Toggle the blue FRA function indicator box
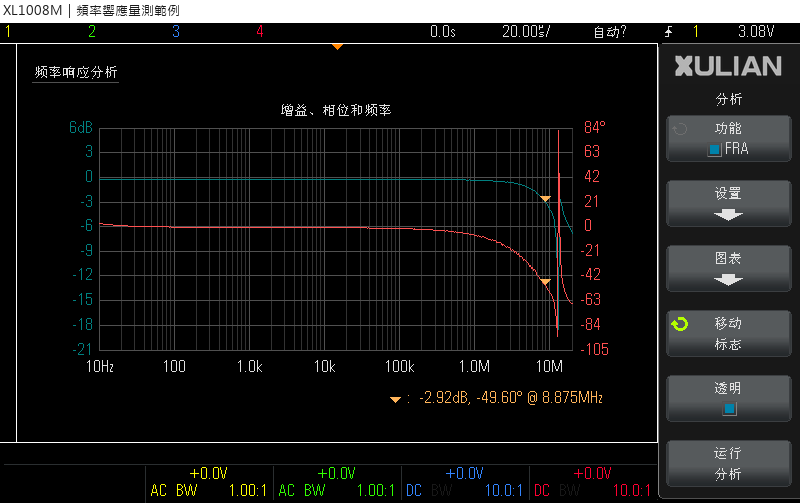Viewport: 800px width, 503px height. (714, 149)
